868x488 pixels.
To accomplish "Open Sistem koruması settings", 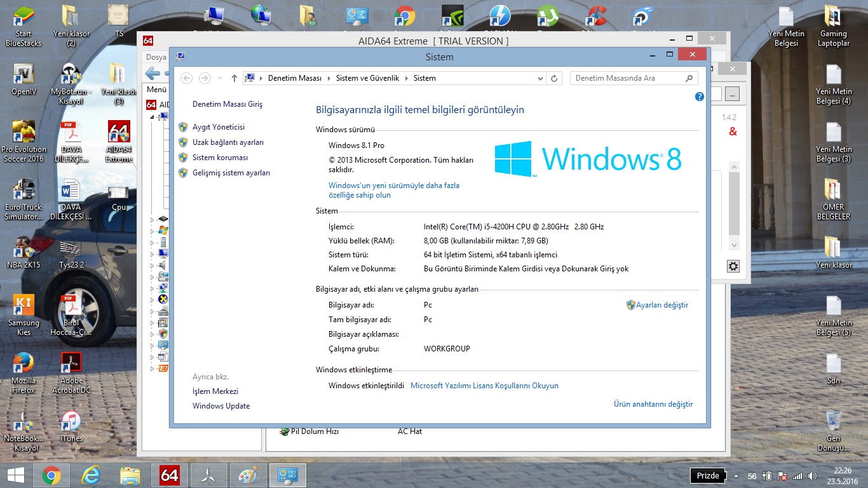I will (x=220, y=158).
